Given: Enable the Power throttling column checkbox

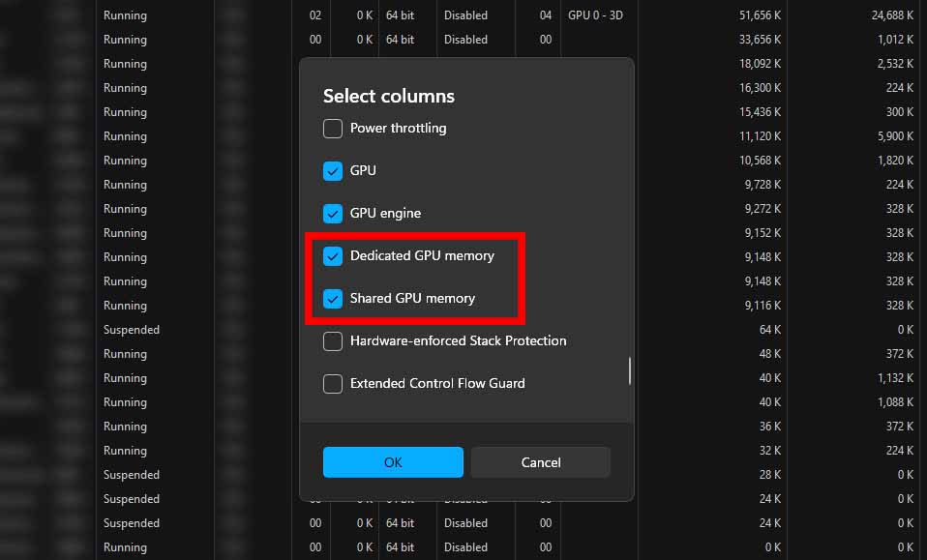Looking at the screenshot, I should [333, 129].
